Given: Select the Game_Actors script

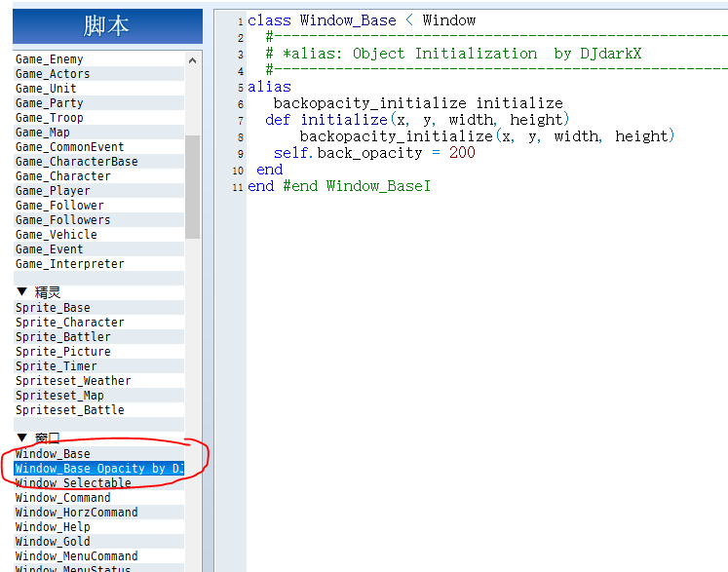Looking at the screenshot, I should (98, 74).
